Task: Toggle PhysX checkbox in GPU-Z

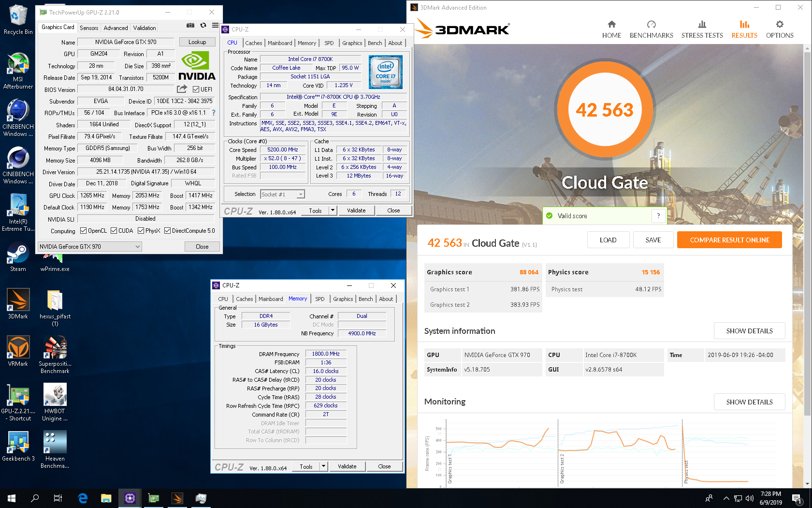Action: click(141, 231)
